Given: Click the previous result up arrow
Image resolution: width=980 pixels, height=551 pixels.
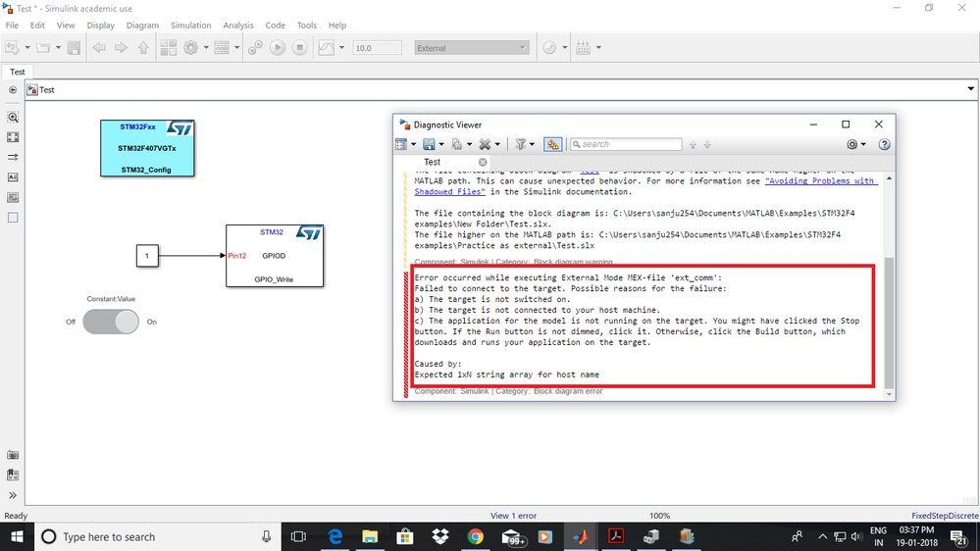Looking at the screenshot, I should pyautogui.click(x=693, y=145).
